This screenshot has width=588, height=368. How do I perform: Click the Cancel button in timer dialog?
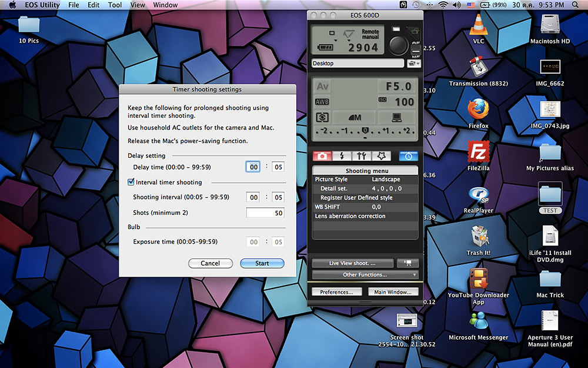(211, 263)
